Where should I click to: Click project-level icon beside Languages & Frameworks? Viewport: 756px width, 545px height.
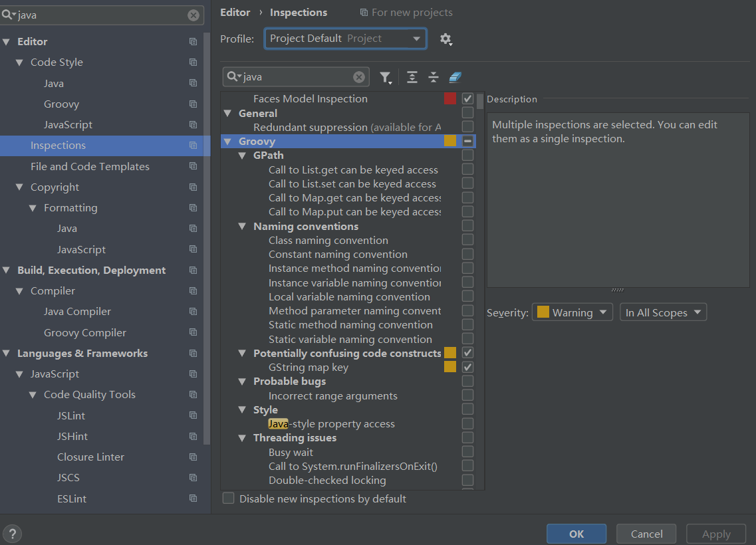tap(193, 353)
